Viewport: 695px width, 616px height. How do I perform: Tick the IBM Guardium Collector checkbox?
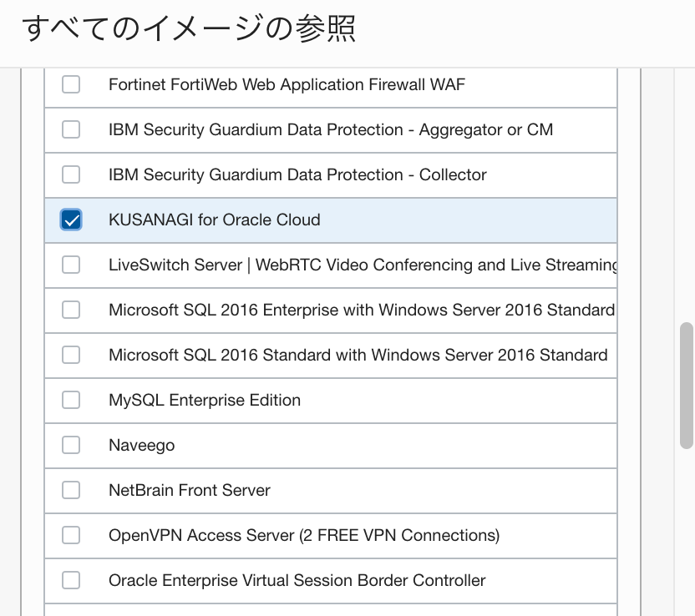tap(71, 174)
